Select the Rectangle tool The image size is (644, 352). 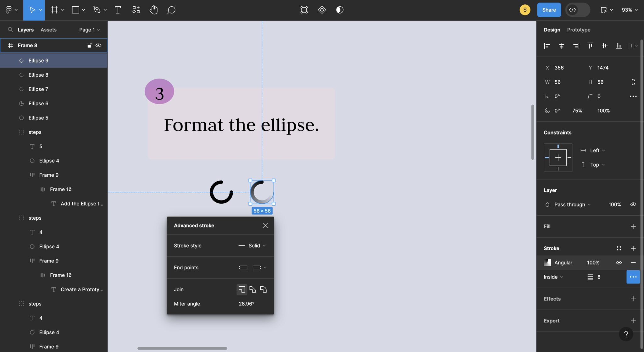75,10
